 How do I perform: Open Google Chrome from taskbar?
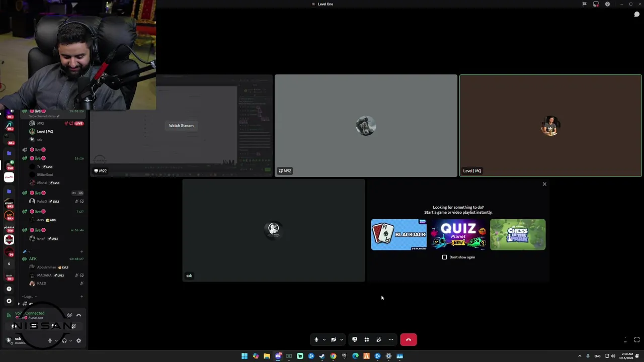point(333,356)
